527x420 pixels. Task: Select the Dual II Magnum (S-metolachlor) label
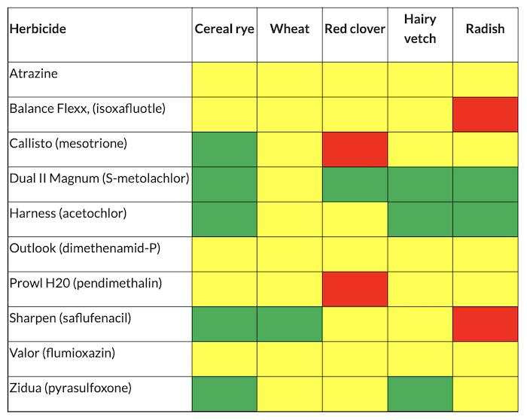click(99, 178)
